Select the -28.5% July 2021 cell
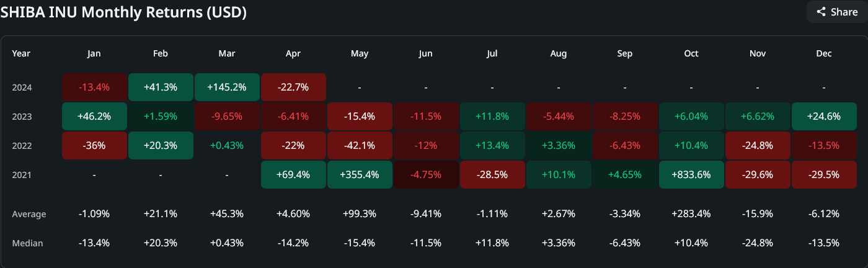Screen dimensions: 868x268 (x=492, y=175)
